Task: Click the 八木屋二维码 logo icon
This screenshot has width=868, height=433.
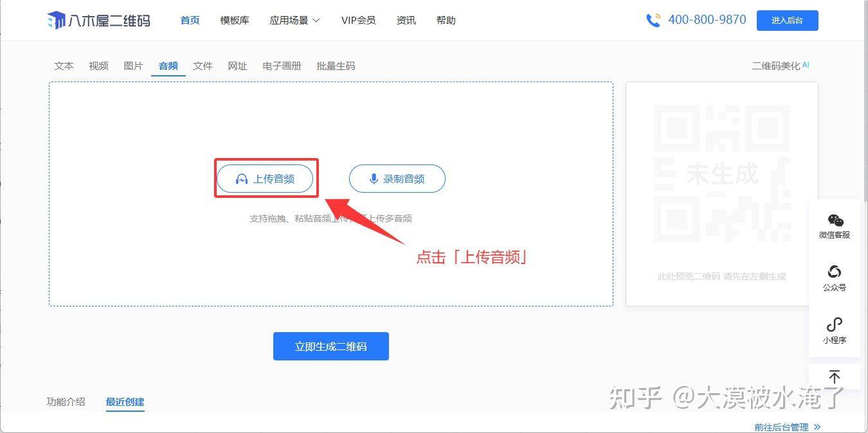Action: click(57, 21)
